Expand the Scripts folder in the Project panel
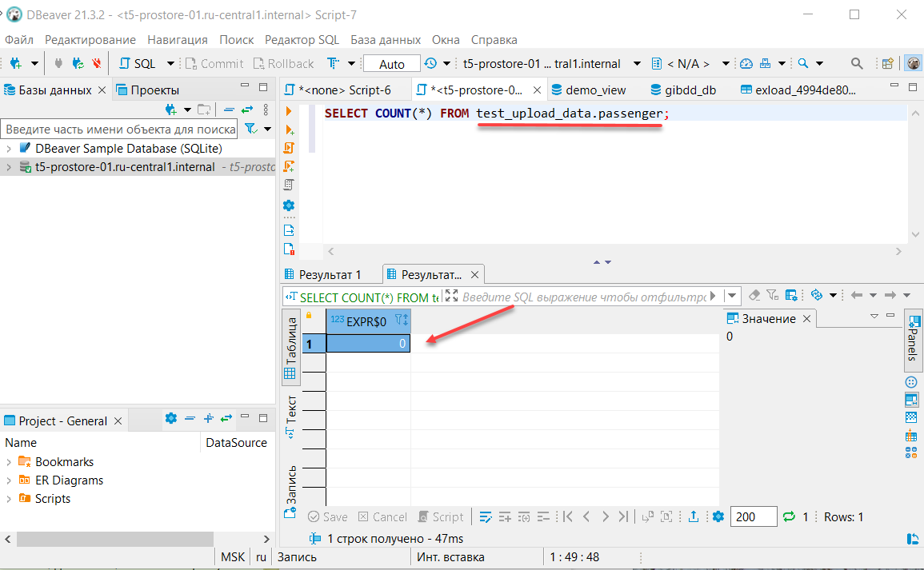The width and height of the screenshot is (924, 570). pos(9,499)
